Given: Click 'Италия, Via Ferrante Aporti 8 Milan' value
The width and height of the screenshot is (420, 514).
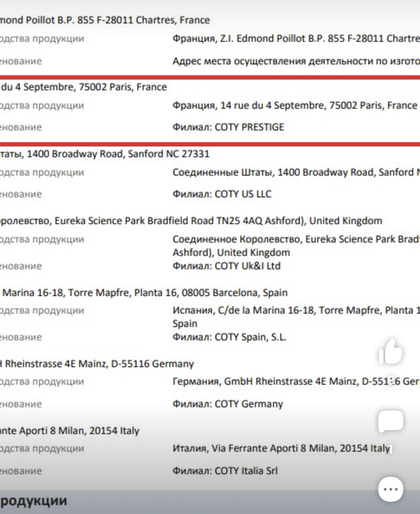Looking at the screenshot, I should 281,448.
